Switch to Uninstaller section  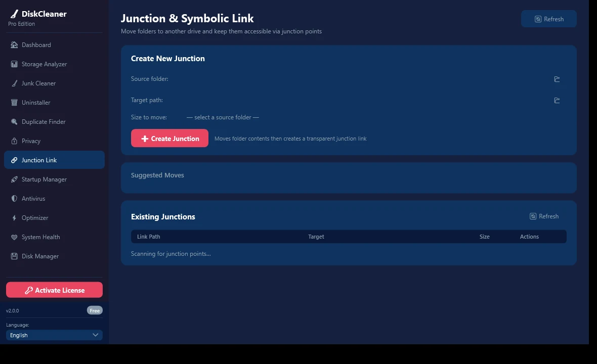(x=54, y=102)
